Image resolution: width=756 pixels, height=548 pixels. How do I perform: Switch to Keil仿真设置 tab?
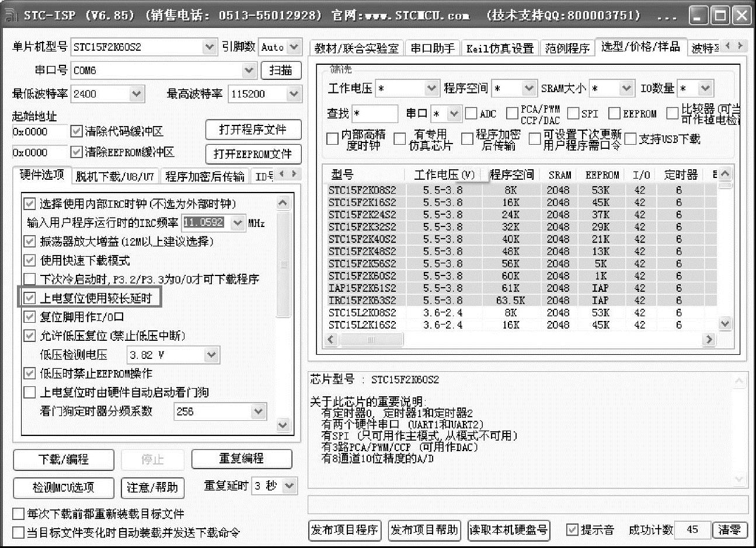(x=500, y=48)
